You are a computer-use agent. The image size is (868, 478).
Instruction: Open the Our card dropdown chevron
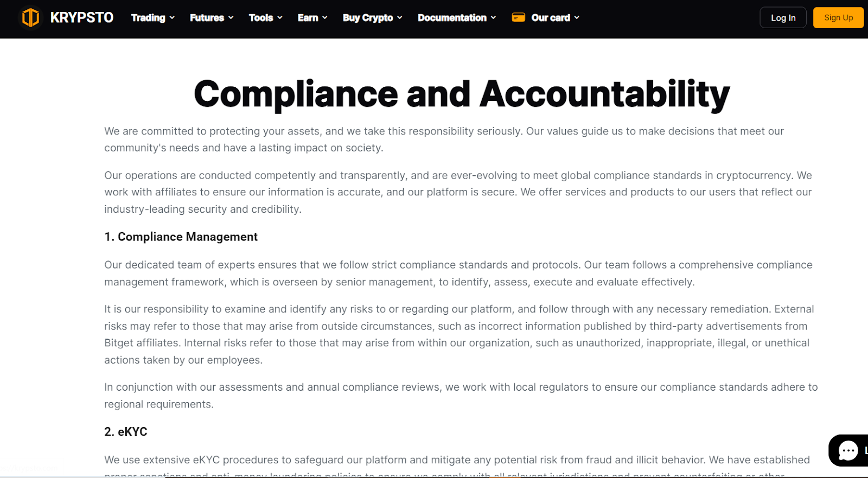tap(577, 18)
